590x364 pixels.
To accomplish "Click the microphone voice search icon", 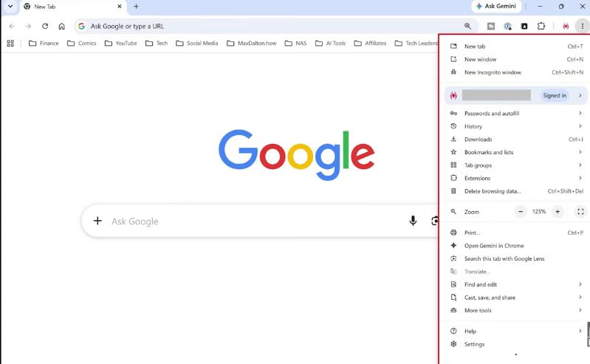I will (413, 221).
